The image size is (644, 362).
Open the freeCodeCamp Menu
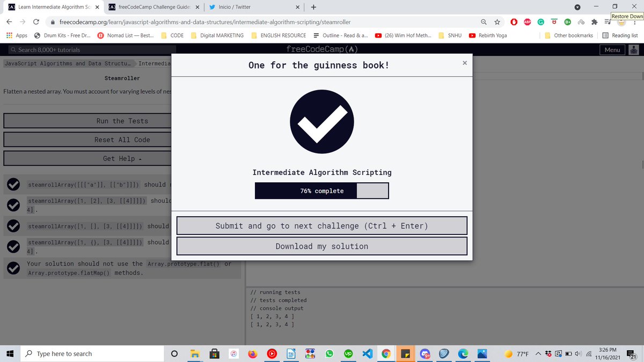pyautogui.click(x=612, y=50)
